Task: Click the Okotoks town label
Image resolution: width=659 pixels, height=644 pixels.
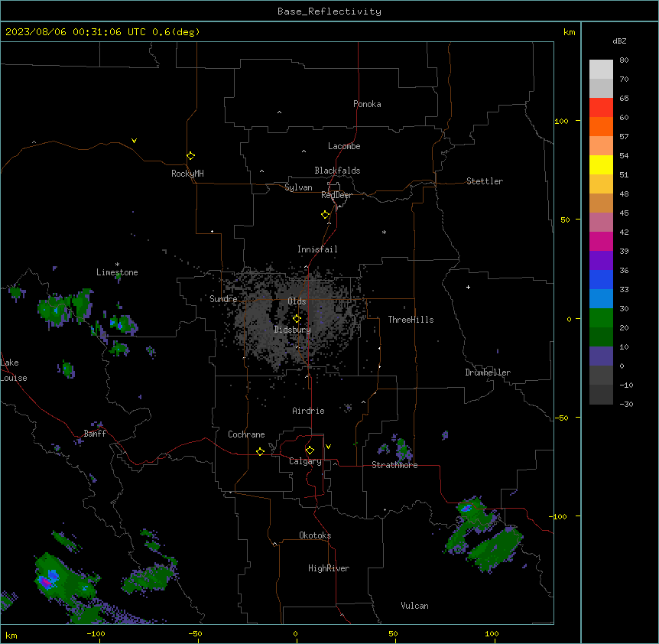Action: (x=315, y=535)
